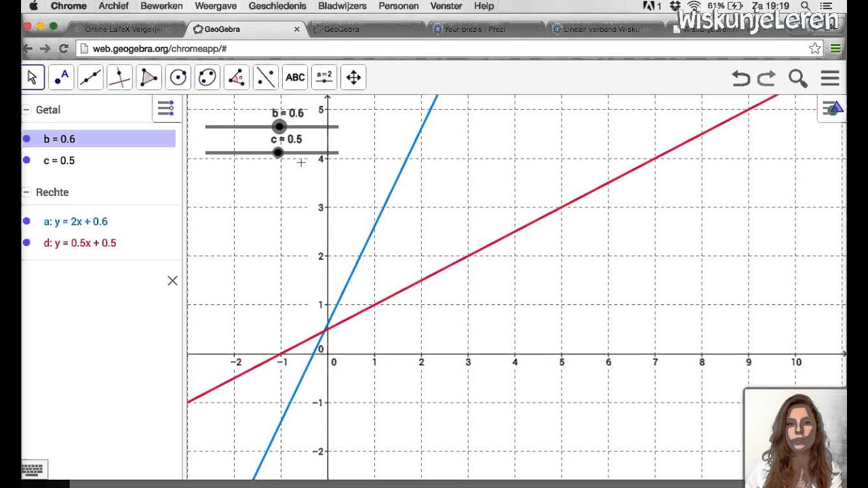Reload the GeoGebra page
Screen dimensions: 868x488
(x=64, y=48)
